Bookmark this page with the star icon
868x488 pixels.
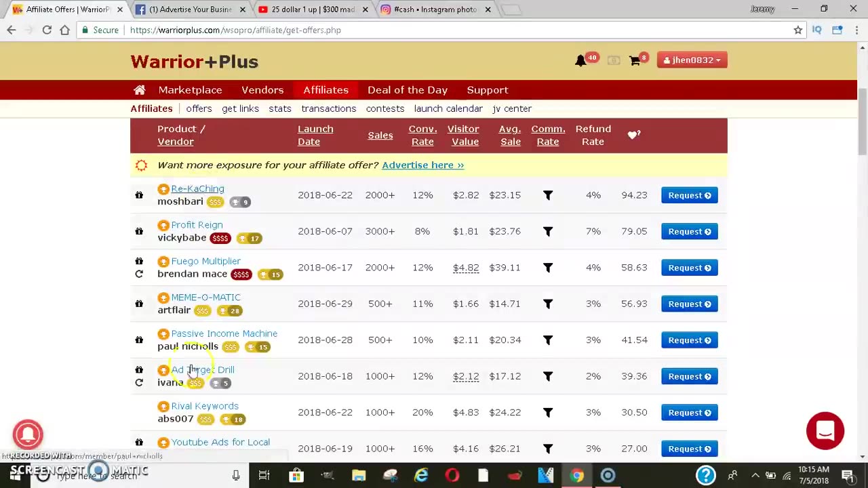click(x=798, y=30)
